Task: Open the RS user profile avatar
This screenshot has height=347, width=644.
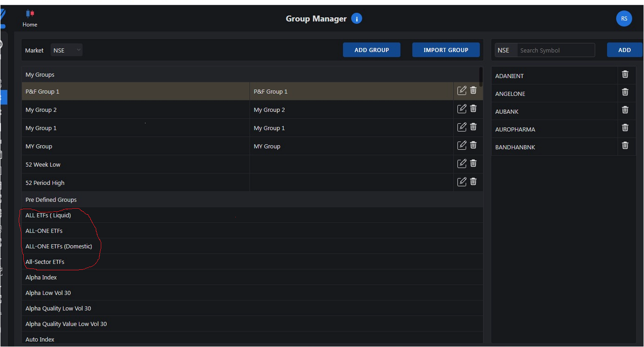Action: click(x=623, y=19)
